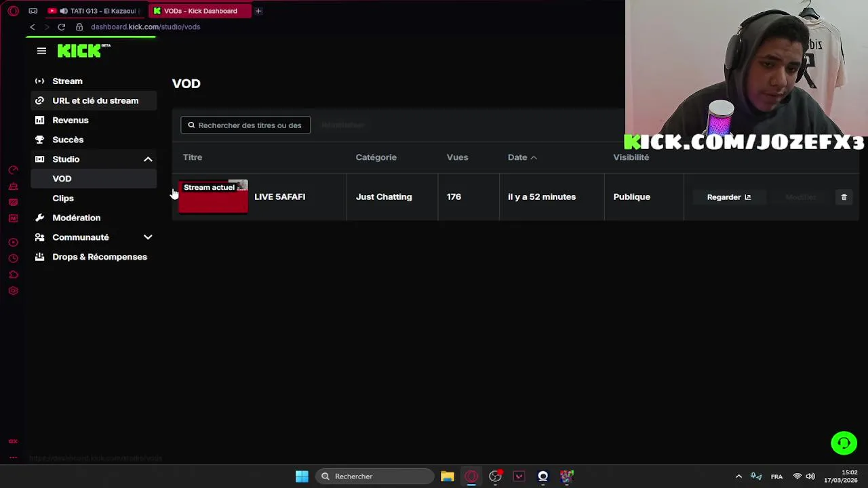Open Opera sidebar GX Cleaner icon
This screenshot has height=488, width=868.
pos(13,186)
